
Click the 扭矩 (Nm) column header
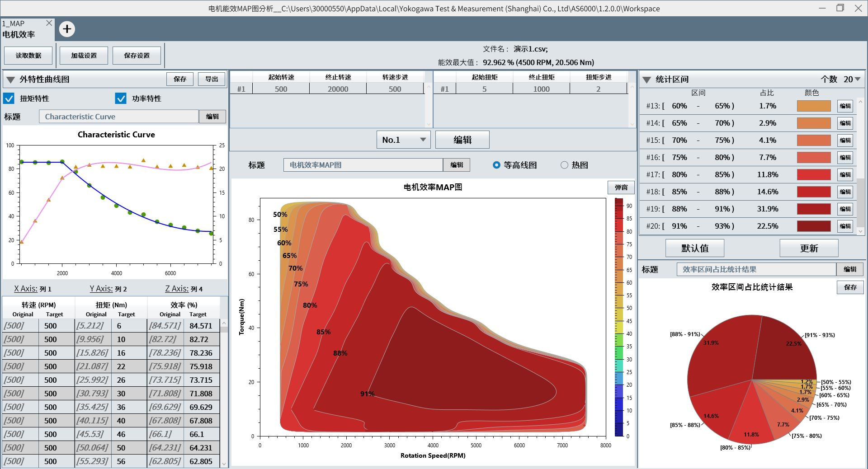coord(111,305)
